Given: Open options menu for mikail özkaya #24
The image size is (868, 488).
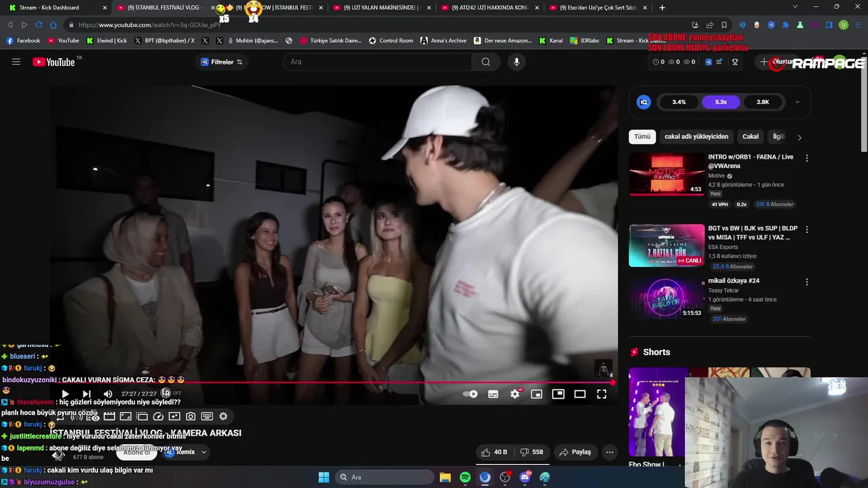Looking at the screenshot, I should coord(806,282).
